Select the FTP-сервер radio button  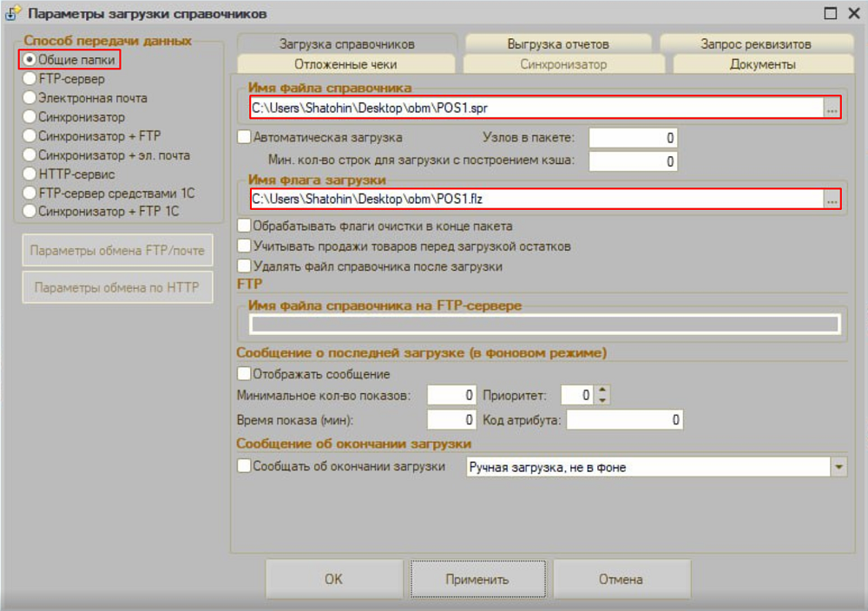(x=30, y=79)
